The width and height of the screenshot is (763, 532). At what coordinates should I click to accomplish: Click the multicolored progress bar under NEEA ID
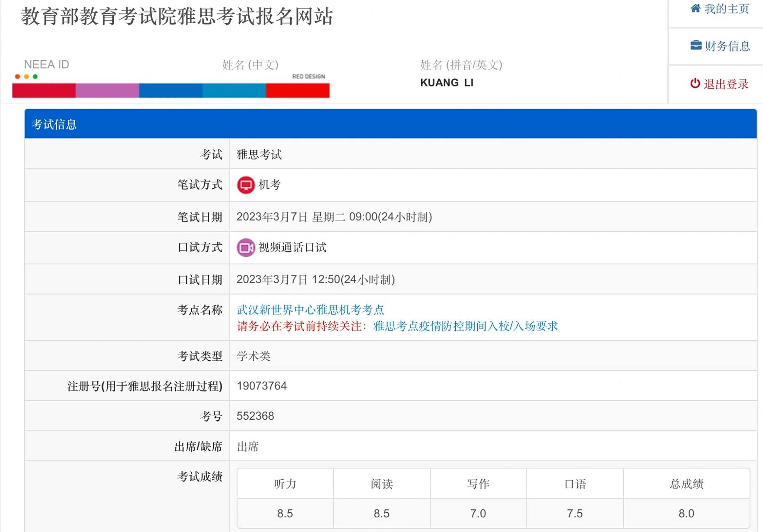pyautogui.click(x=170, y=90)
